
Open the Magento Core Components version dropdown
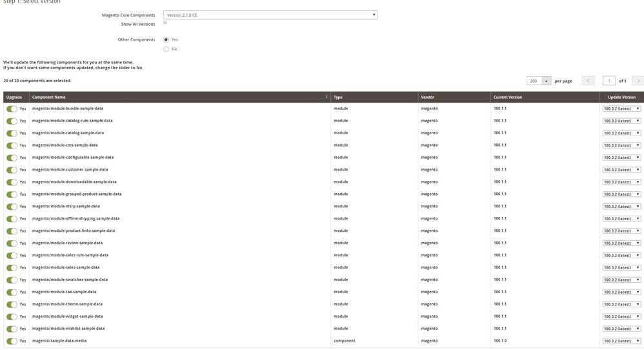pyautogui.click(x=270, y=15)
